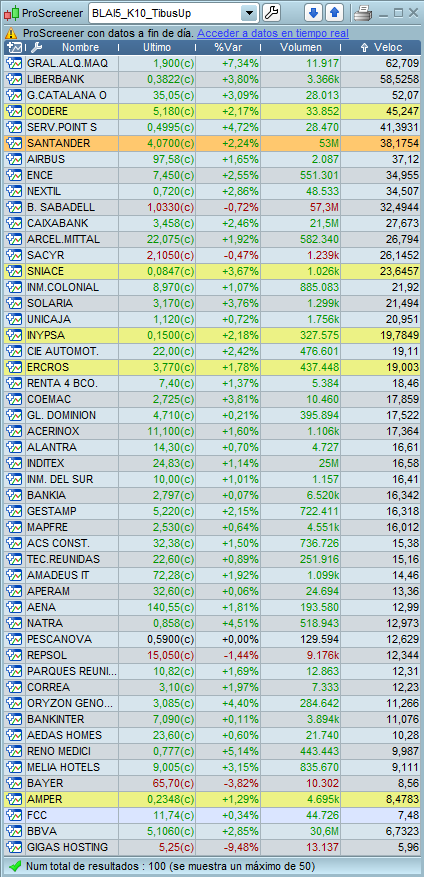Open chart icon for LIBERBANK
The image size is (424, 877).
13,79
